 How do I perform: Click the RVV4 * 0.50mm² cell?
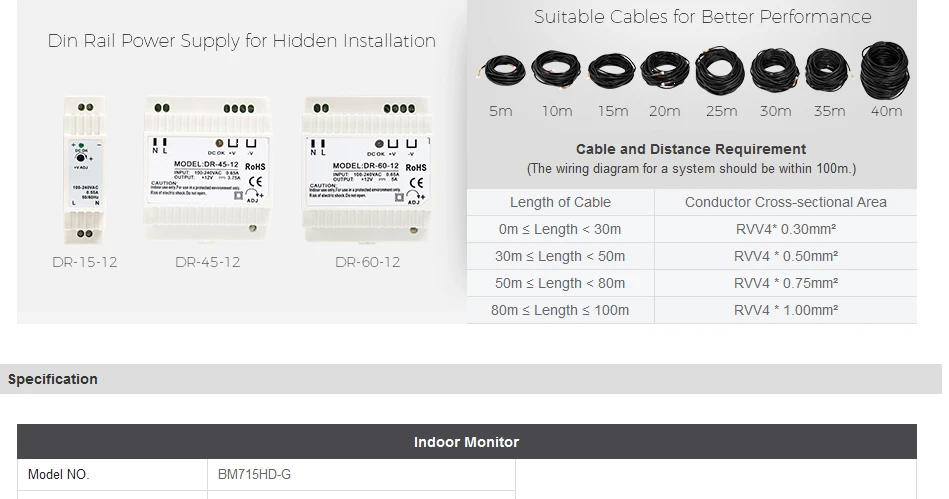[786, 256]
